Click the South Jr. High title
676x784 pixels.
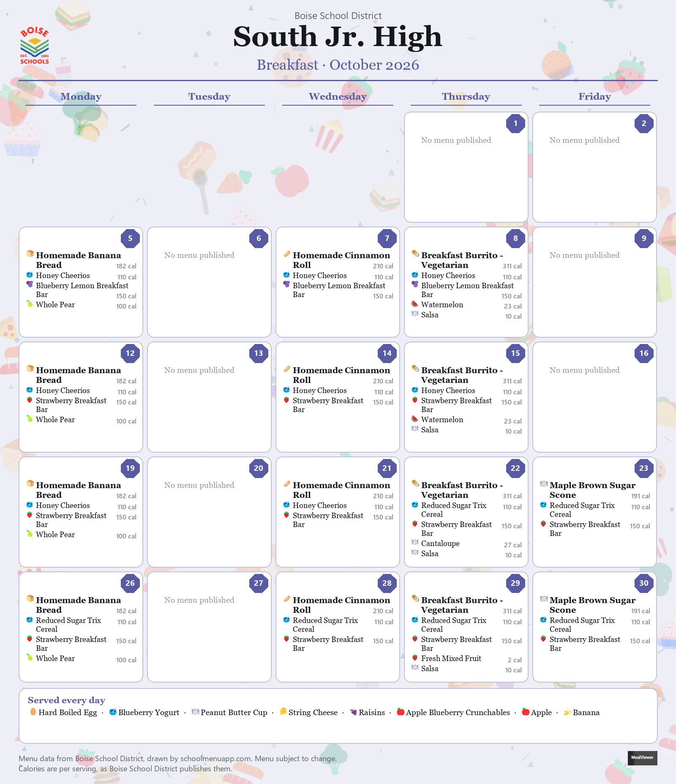point(338,36)
